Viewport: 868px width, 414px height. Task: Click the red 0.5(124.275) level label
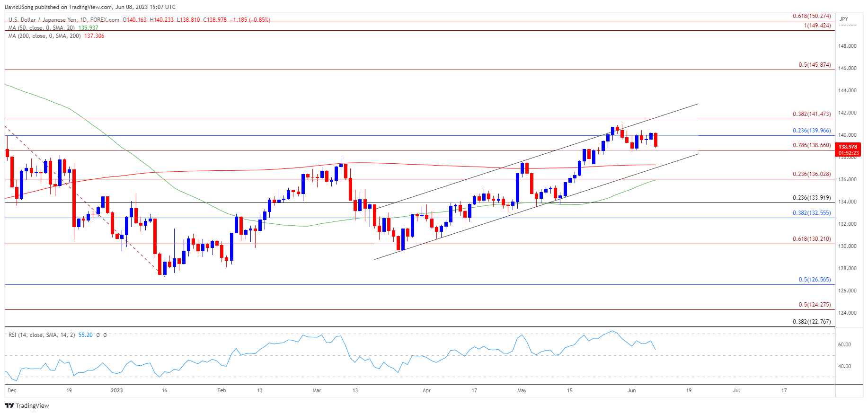[815, 305]
